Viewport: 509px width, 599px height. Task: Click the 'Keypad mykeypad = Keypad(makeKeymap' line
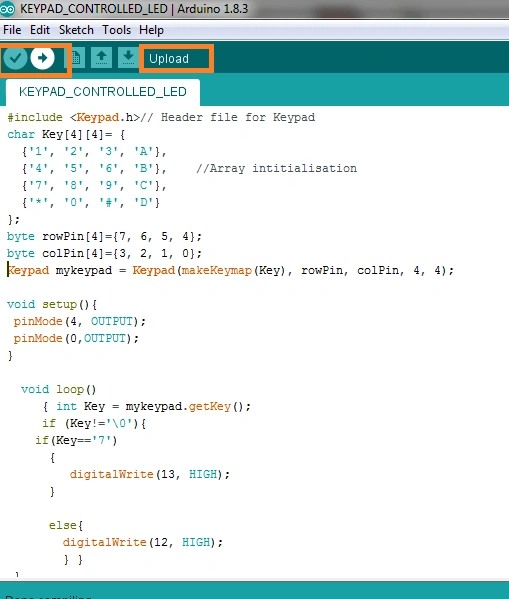(230, 270)
